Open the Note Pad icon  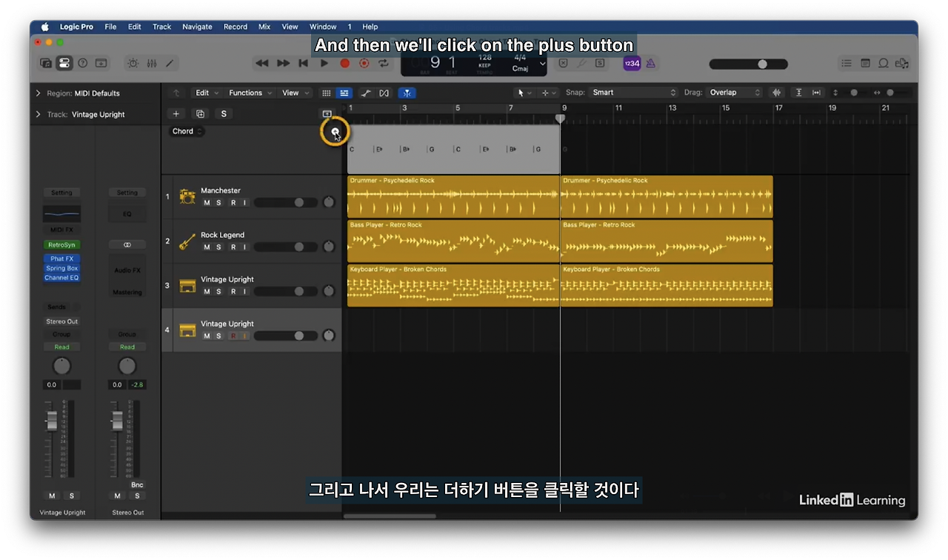pyautogui.click(x=865, y=64)
